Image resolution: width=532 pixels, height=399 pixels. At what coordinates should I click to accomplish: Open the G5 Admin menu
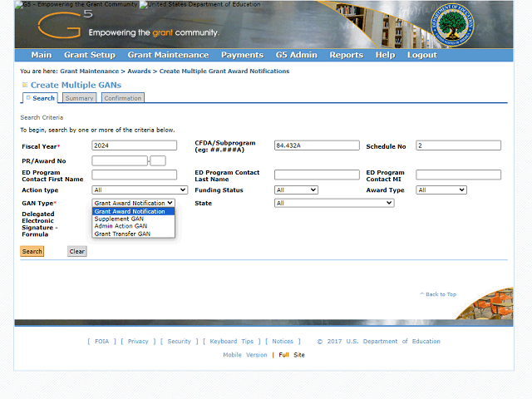pos(297,55)
